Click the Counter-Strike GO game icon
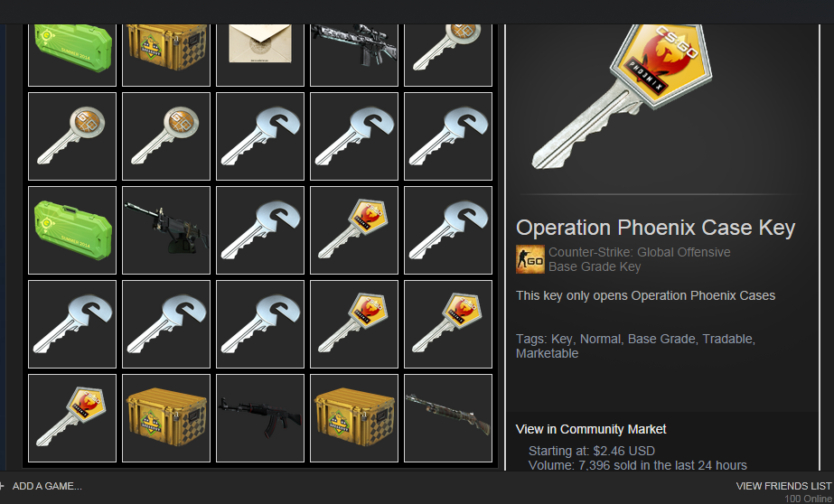 (529, 259)
